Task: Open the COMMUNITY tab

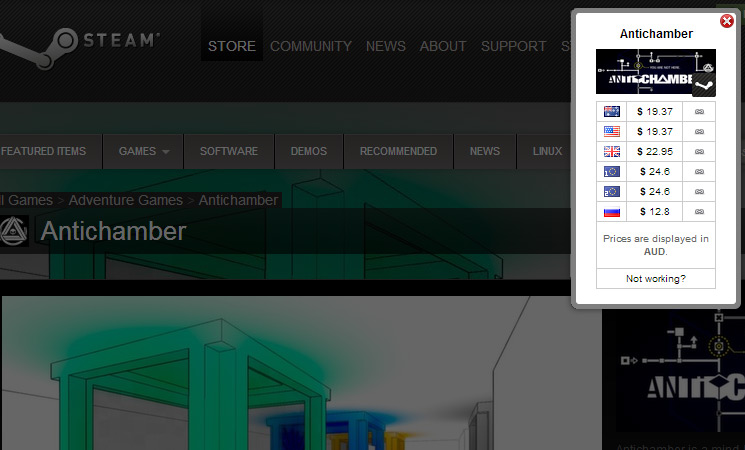Action: click(x=311, y=46)
